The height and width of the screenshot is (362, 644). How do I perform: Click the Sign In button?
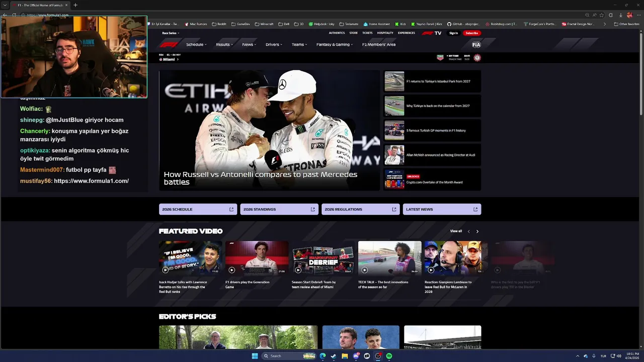coord(453,33)
